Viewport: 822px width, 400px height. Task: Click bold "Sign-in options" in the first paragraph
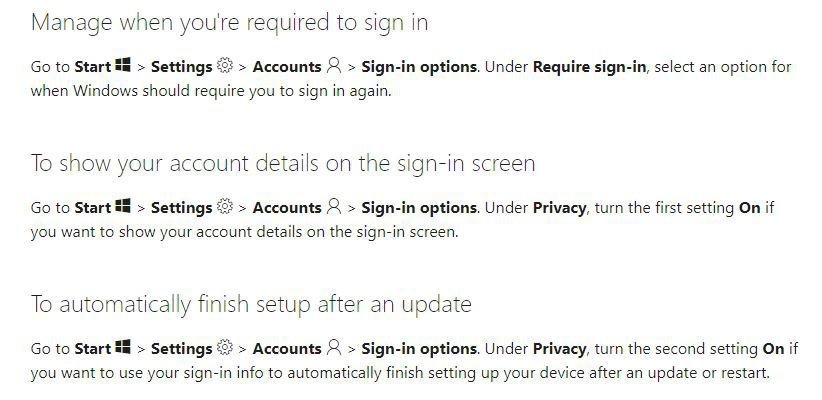(418, 67)
